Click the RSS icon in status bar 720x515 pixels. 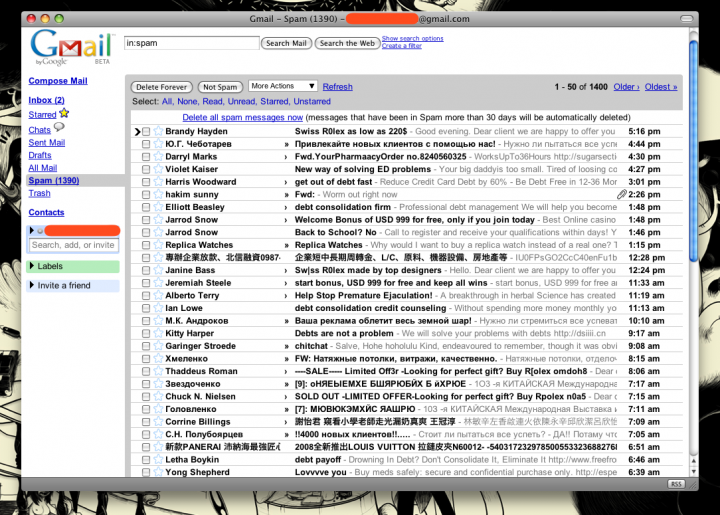tap(676, 484)
